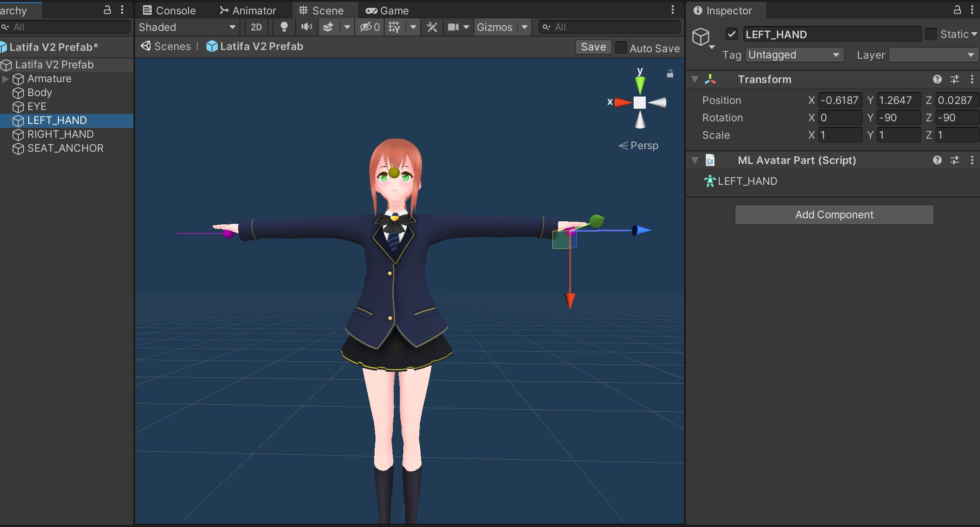Enable Auto Save checkbox
The image size is (980, 527).
621,47
